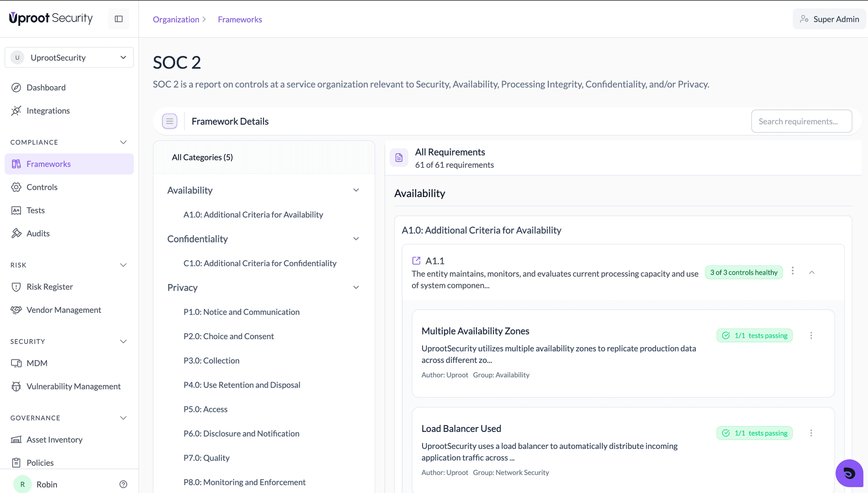Open the Controls gear icon
The width and height of the screenshot is (868, 493).
(x=16, y=187)
